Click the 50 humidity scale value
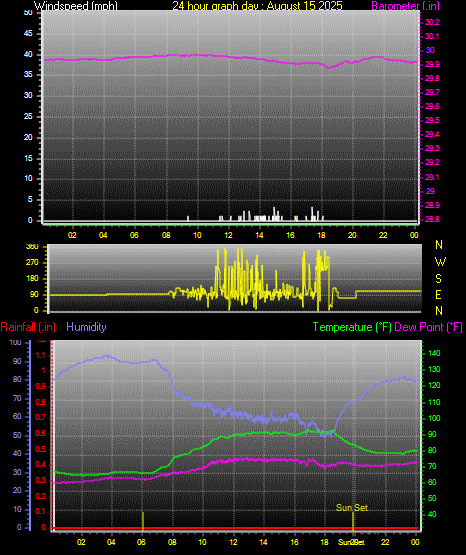Image resolution: width=466 pixels, height=555 pixels. coord(17,435)
